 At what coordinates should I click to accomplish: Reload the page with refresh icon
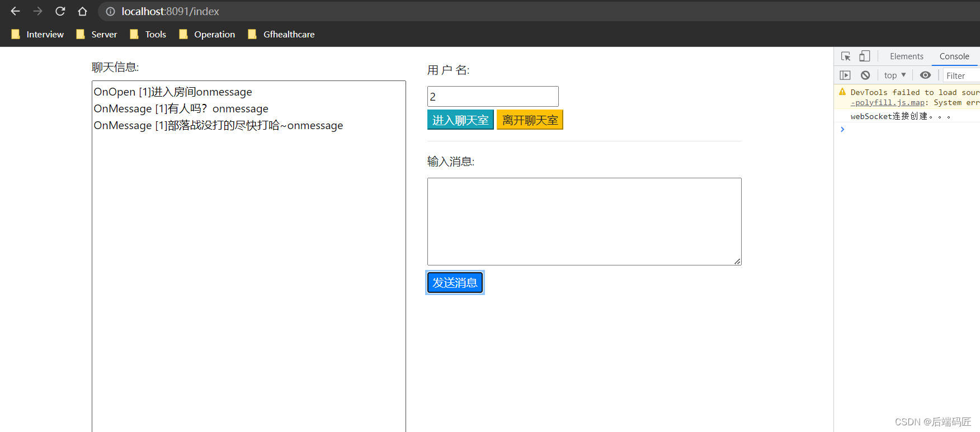[x=60, y=11]
